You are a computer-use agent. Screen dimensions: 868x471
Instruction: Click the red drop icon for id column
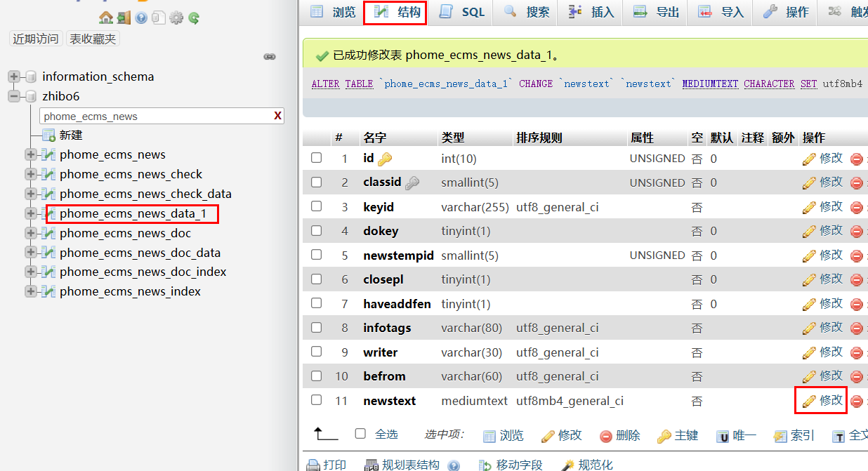856,159
